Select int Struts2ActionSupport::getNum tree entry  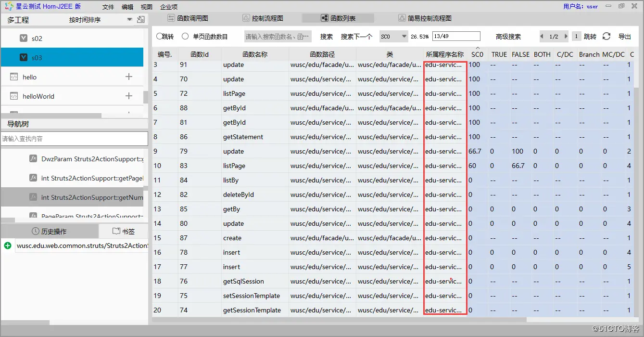(72, 197)
